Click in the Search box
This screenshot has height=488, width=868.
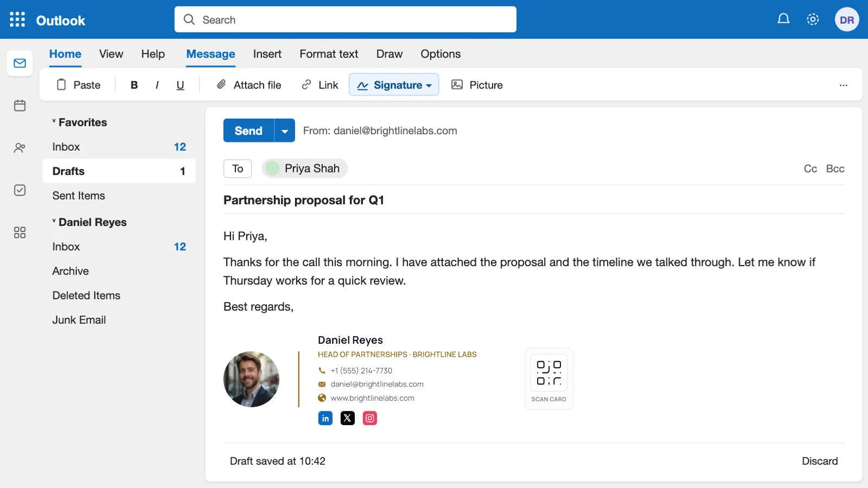[346, 20]
